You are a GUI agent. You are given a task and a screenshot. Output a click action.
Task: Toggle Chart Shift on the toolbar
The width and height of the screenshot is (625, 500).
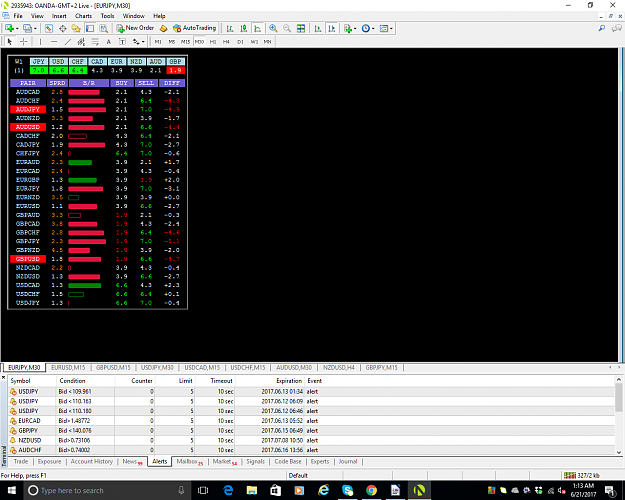(x=332, y=28)
